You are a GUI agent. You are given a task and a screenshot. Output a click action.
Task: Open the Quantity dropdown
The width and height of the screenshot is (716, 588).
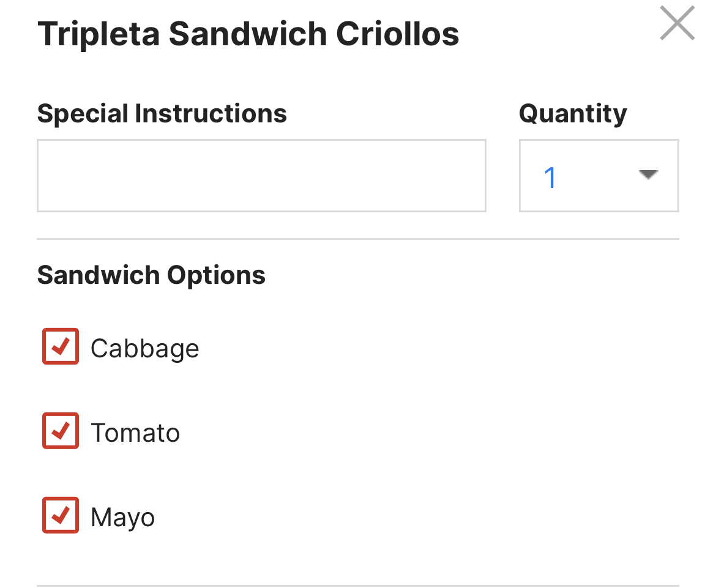pyautogui.click(x=599, y=176)
